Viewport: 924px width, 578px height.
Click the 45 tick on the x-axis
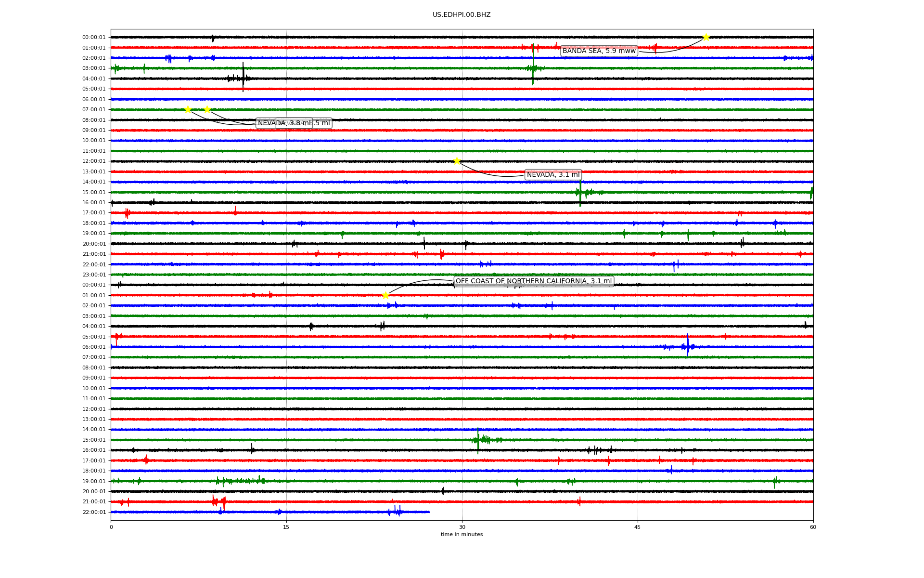[638, 527]
